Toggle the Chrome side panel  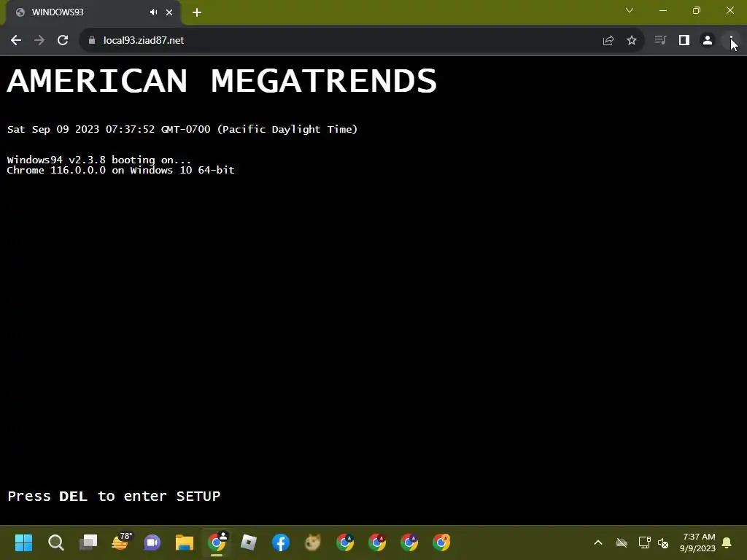click(684, 41)
